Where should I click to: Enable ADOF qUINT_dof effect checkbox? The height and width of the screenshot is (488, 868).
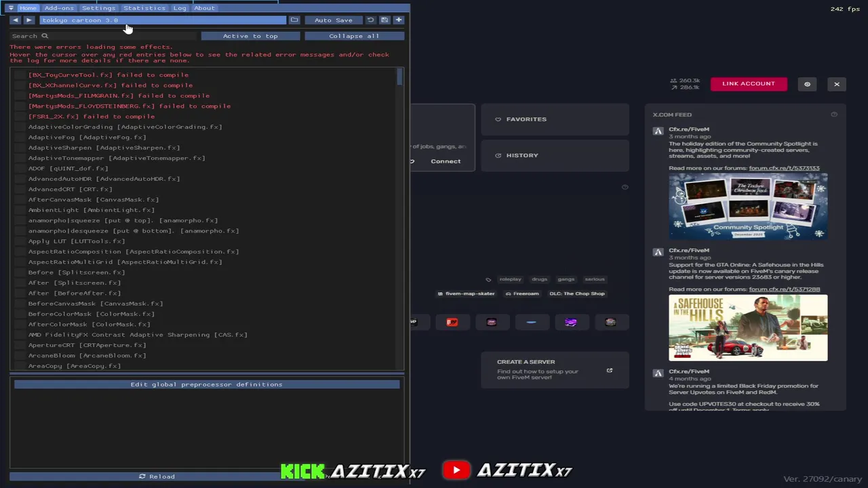(19, 168)
